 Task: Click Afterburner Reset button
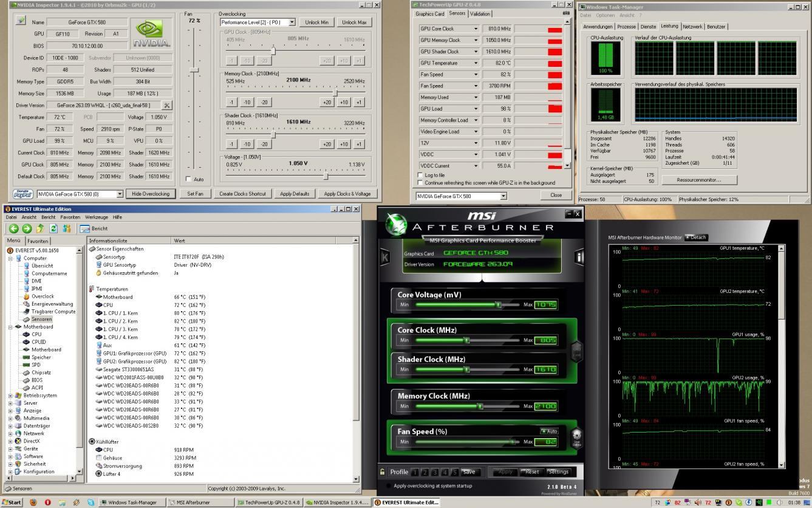click(x=532, y=472)
